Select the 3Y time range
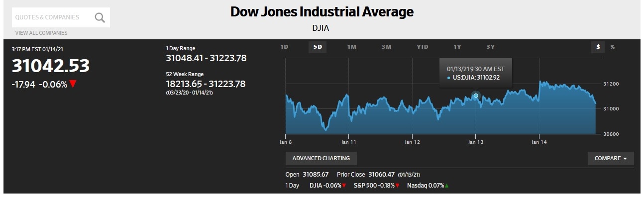 tap(490, 47)
